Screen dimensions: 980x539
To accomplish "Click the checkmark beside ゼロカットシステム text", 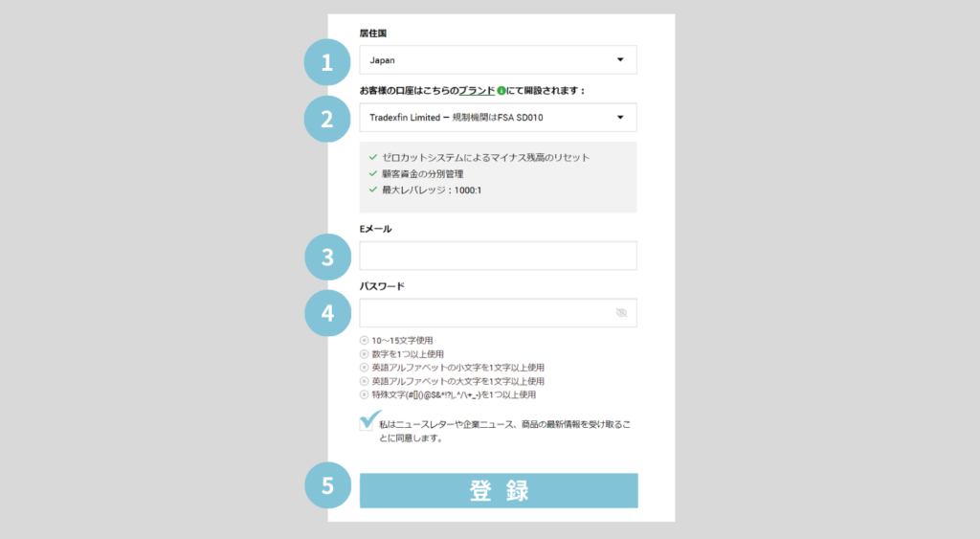I will point(373,157).
